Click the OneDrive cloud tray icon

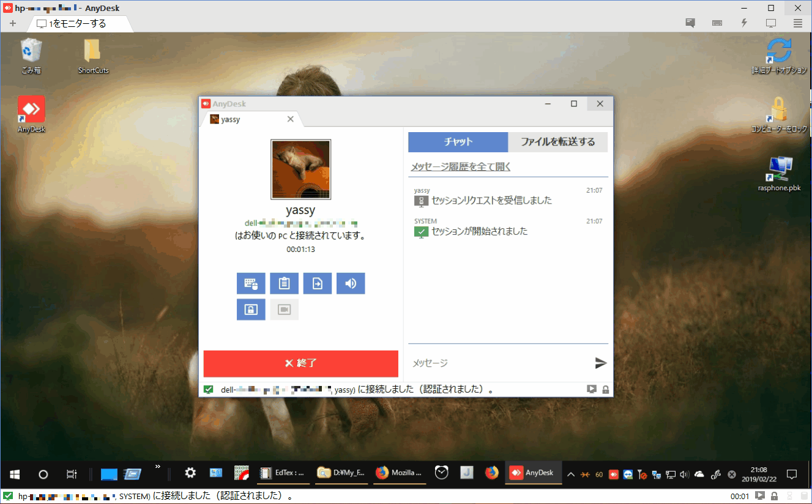(x=700, y=474)
